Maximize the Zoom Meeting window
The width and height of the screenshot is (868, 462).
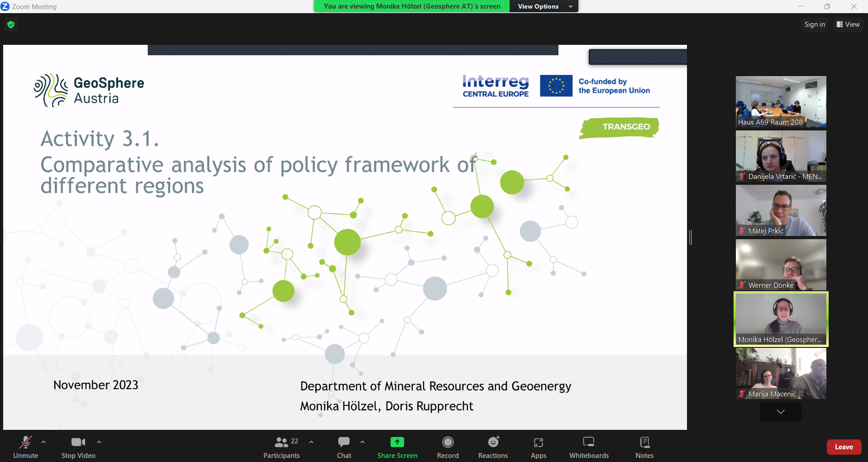tap(827, 6)
